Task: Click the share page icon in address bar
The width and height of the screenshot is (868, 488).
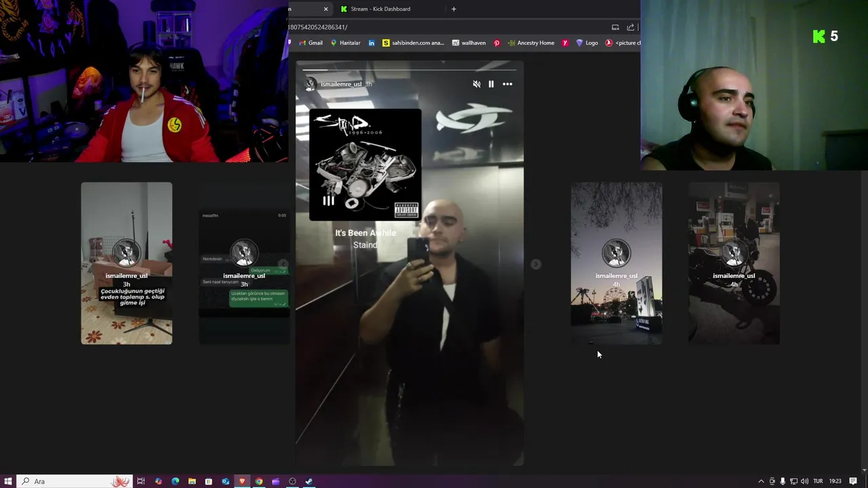Action: 631,27
